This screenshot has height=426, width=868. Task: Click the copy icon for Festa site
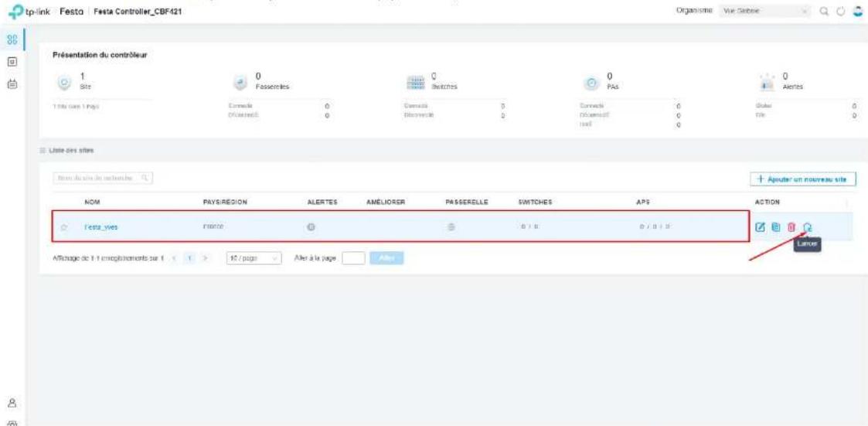pos(776,227)
